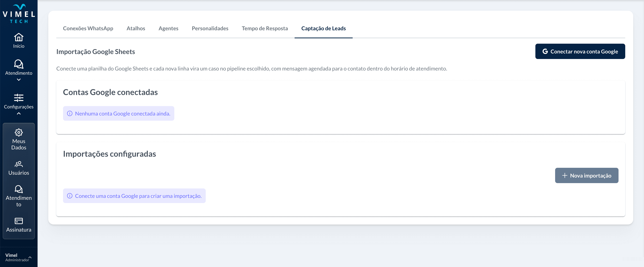Select the Captação de Leads tab

coord(324,28)
